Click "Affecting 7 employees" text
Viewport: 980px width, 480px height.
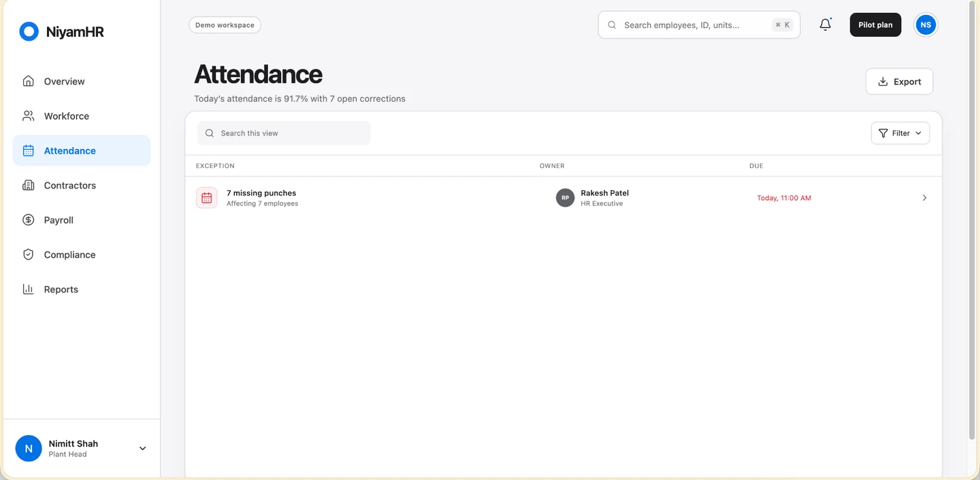(x=262, y=204)
